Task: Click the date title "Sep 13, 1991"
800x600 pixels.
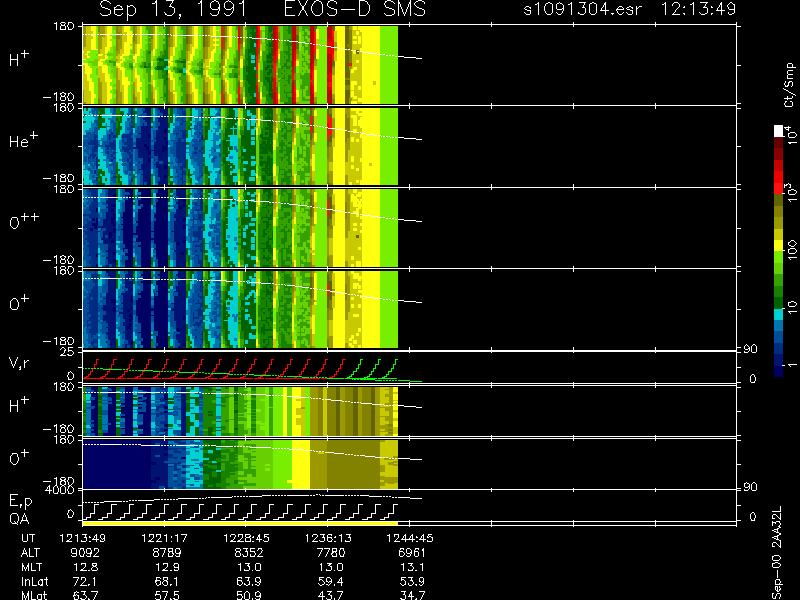Action: (173, 10)
